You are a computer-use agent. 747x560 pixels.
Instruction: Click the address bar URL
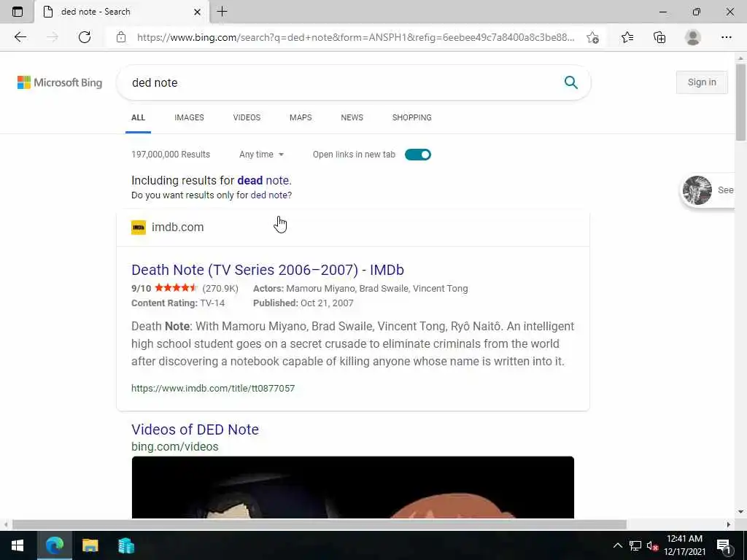[x=355, y=37]
